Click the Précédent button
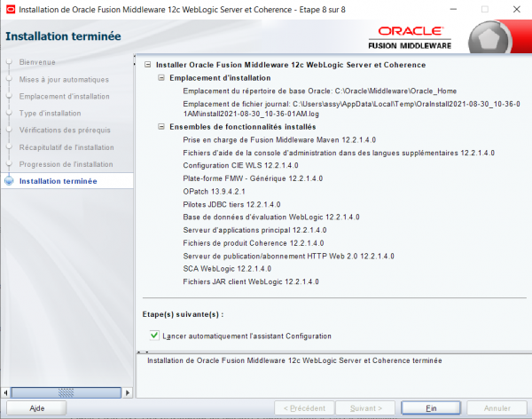 [x=304, y=408]
